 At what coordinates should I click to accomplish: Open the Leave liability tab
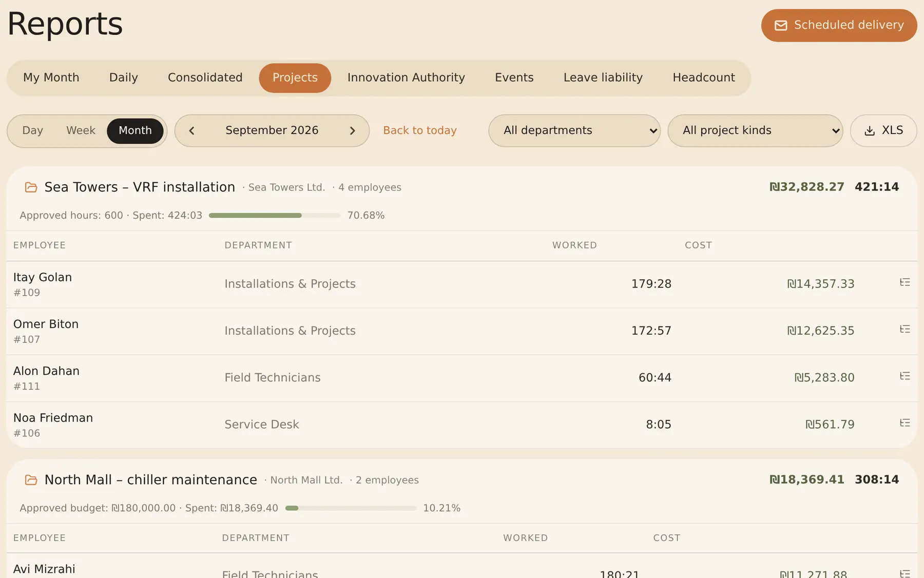pos(603,78)
